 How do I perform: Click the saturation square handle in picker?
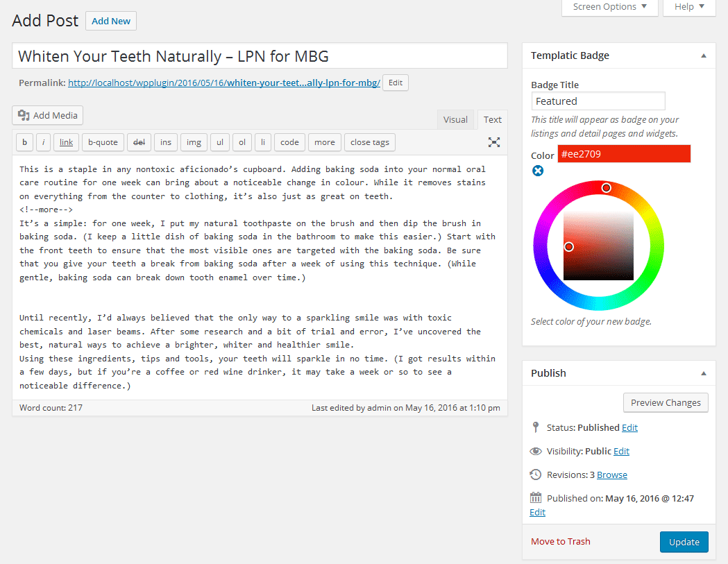[569, 247]
